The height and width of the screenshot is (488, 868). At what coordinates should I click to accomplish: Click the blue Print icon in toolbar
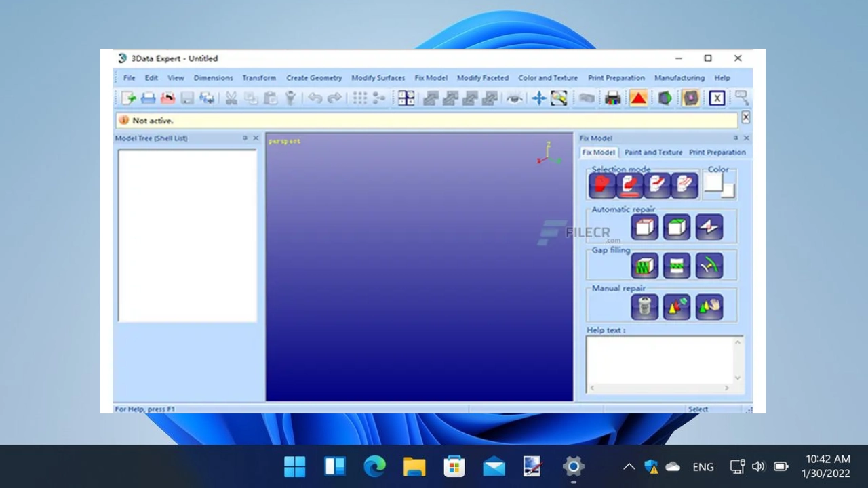pyautogui.click(x=148, y=98)
